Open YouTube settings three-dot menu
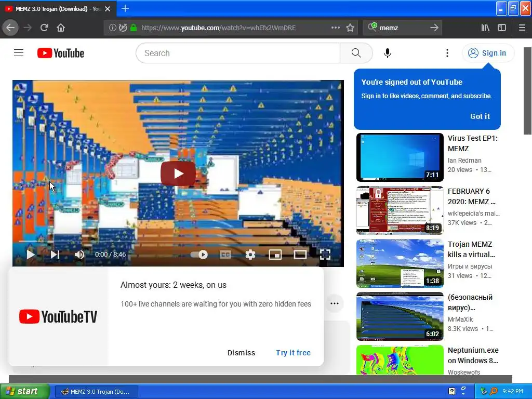The height and width of the screenshot is (399, 532). point(447,53)
